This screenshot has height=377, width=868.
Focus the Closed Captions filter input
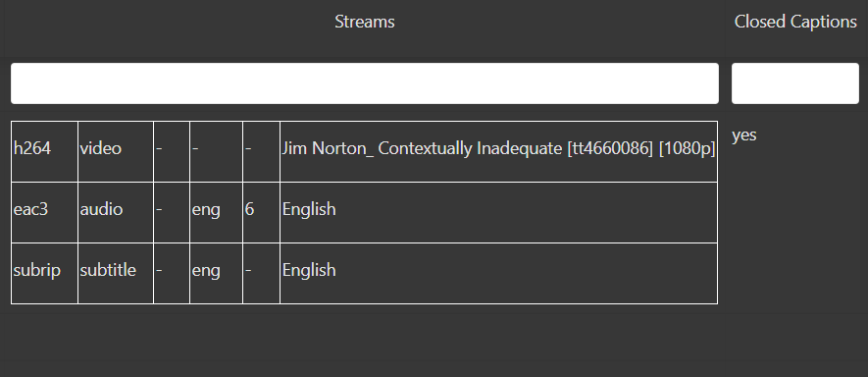[x=794, y=83]
